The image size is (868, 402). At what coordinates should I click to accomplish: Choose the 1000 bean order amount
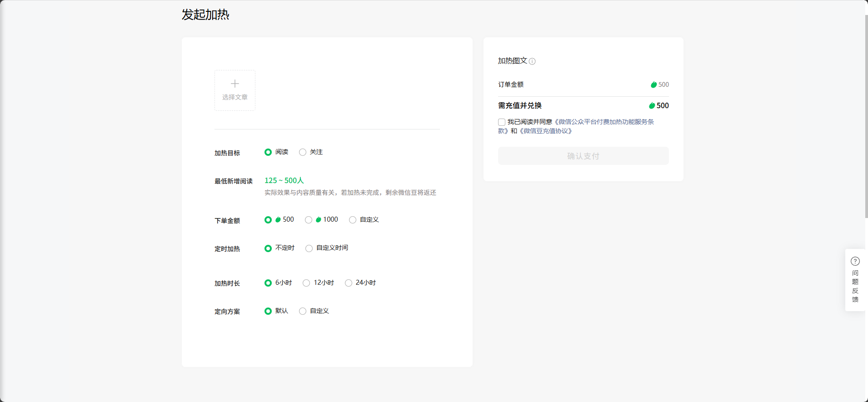[309, 220]
